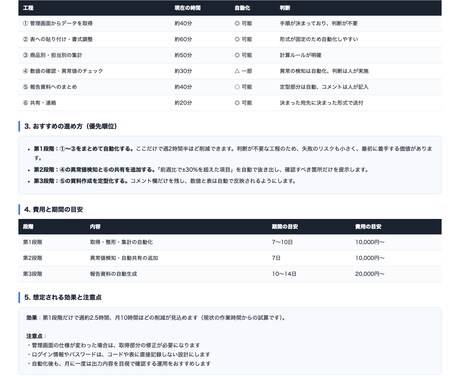Click "異常の検知は自動化、判断は人が実施"
Screen dimensions: 460x380
coord(324,71)
